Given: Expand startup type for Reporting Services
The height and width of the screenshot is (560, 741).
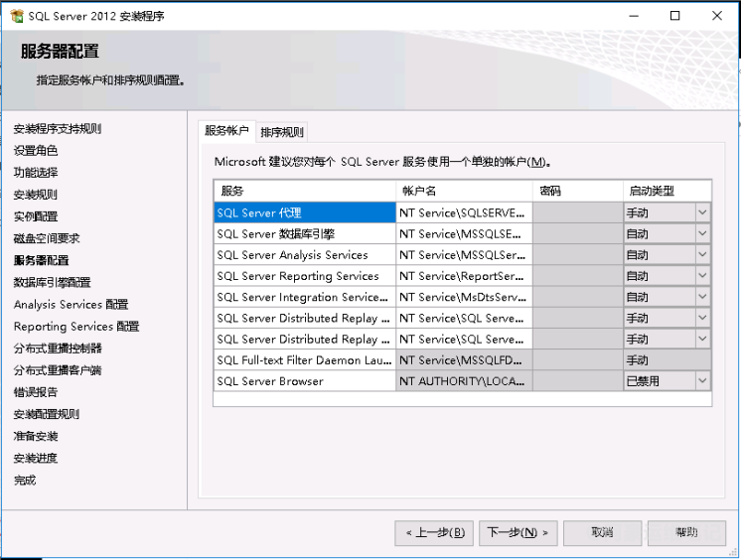Looking at the screenshot, I should tap(702, 276).
